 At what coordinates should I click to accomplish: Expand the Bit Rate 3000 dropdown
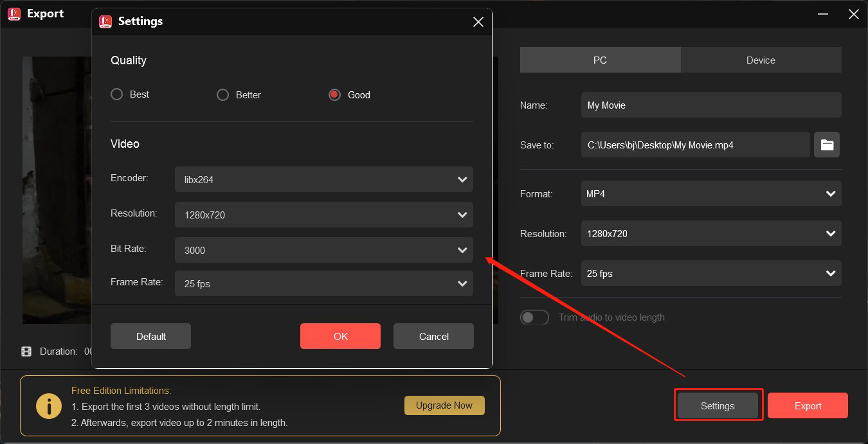pyautogui.click(x=324, y=250)
